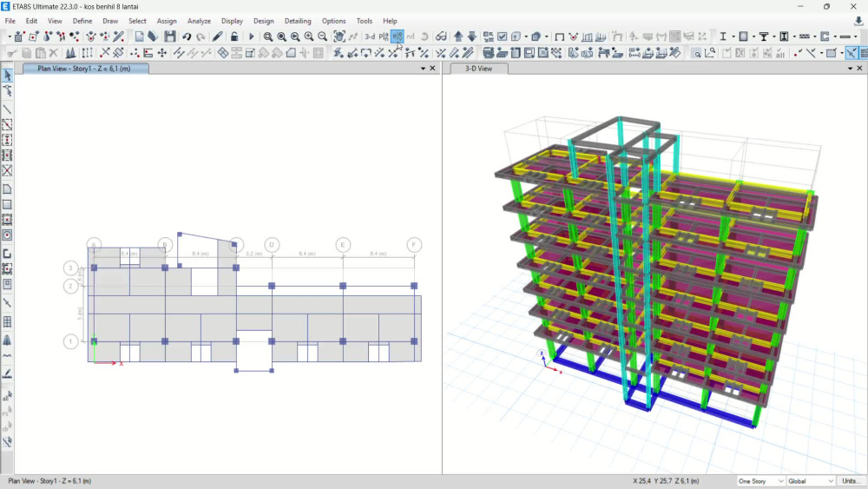Expand the composite beam design dropdown arrow
The height and width of the screenshot is (489, 868).
tap(774, 36)
